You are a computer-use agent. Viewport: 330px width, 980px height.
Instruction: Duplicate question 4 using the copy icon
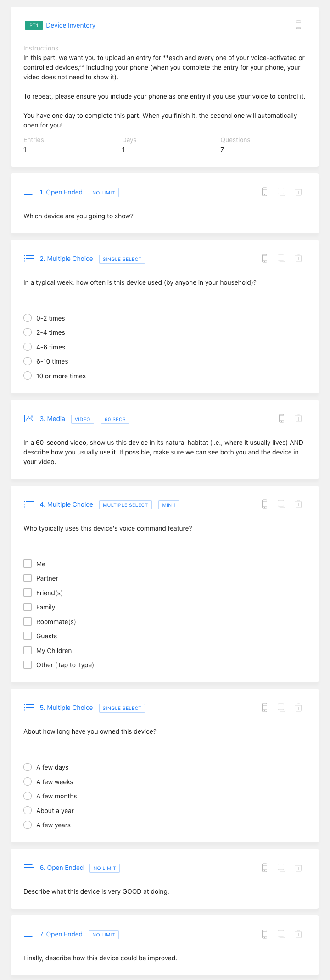tap(281, 504)
